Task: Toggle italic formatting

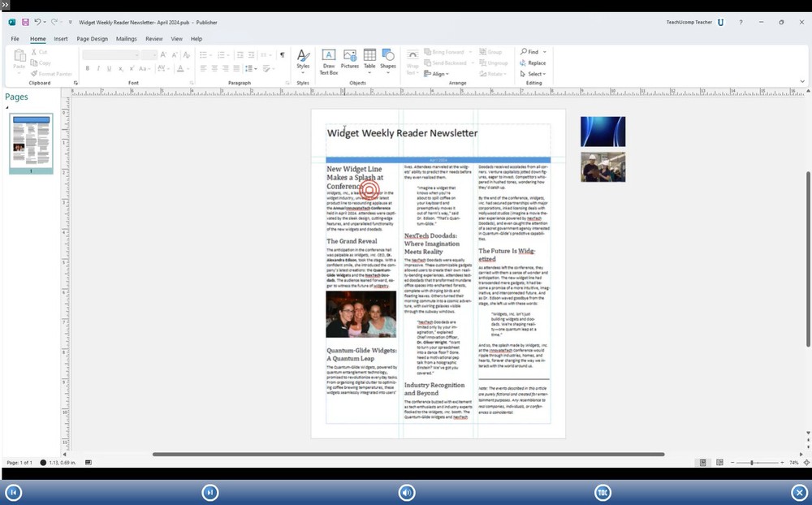Action: (x=97, y=68)
